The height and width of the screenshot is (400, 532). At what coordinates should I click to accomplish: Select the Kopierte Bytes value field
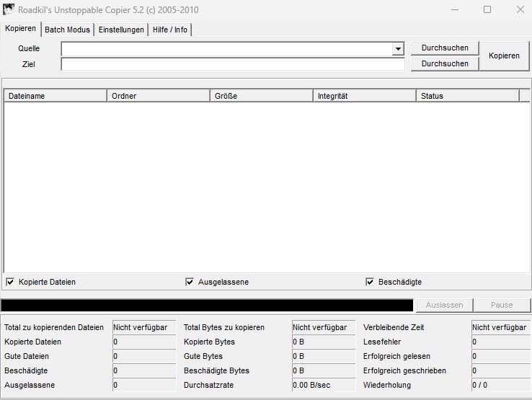click(x=324, y=342)
